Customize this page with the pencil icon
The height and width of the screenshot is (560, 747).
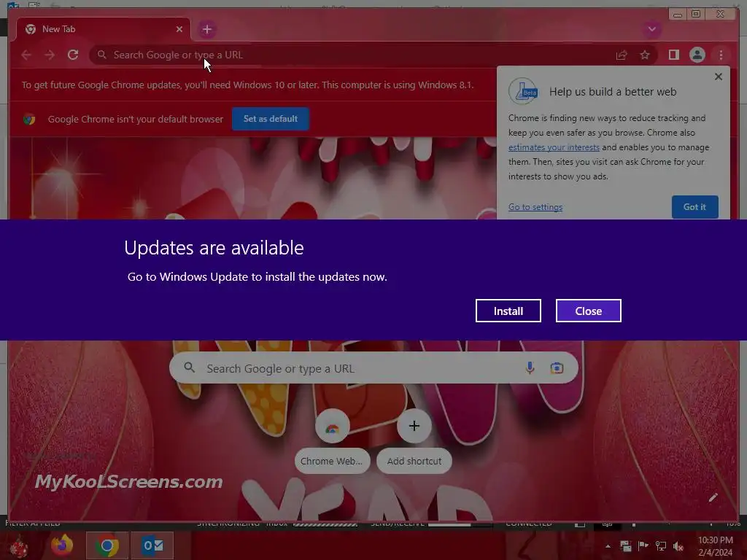coord(713,497)
